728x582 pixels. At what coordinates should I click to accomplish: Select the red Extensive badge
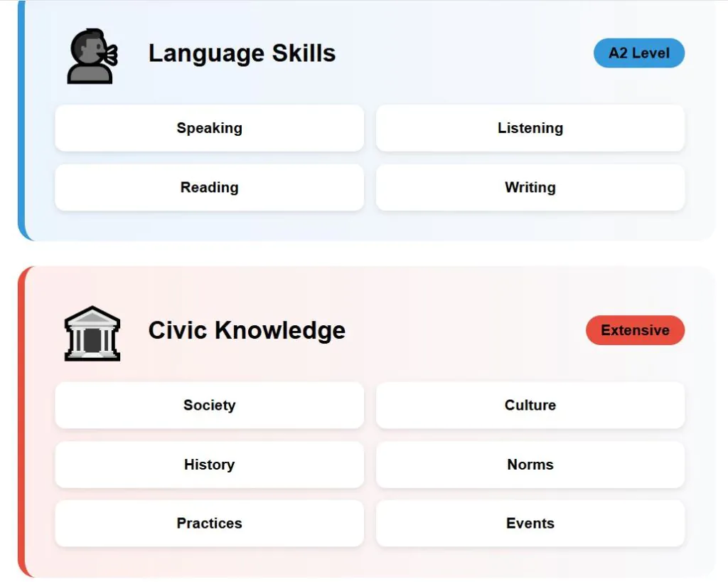tap(634, 330)
